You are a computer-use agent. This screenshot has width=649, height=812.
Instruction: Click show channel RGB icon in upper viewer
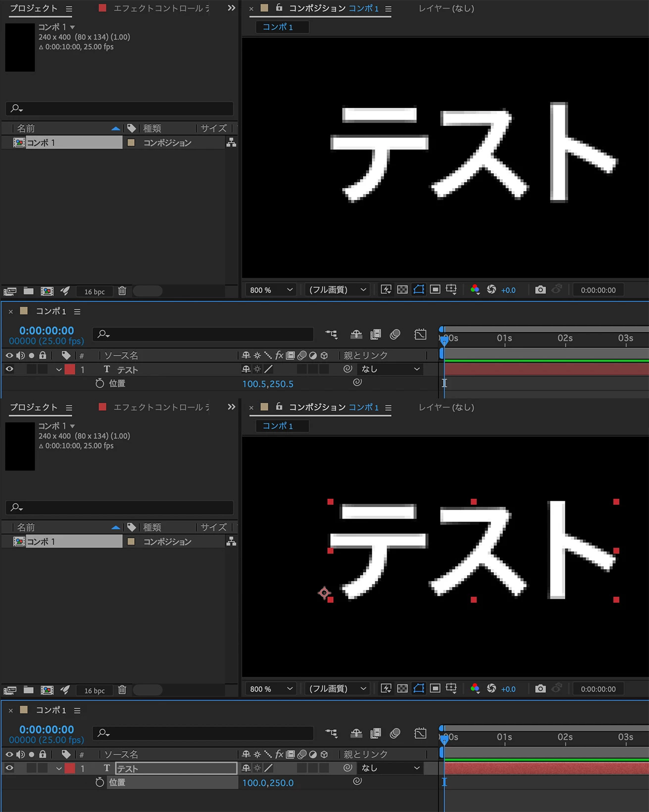475,289
